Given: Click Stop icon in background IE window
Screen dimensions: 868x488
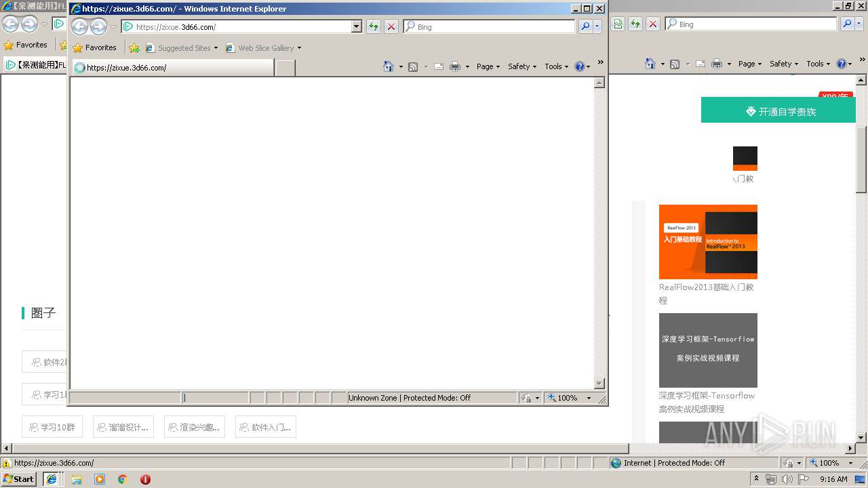Looking at the screenshot, I should point(653,24).
